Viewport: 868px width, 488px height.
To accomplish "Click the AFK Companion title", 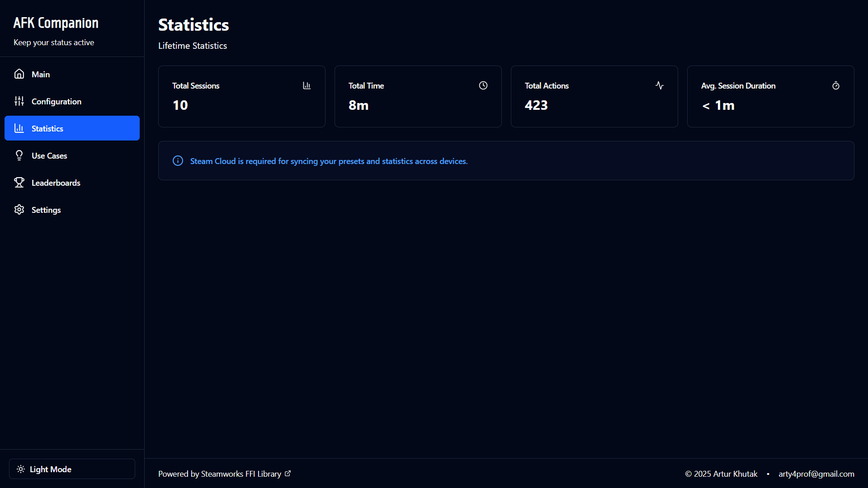I will [56, 23].
